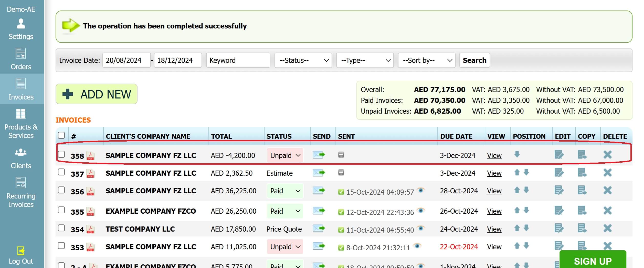Select all invoices via header checkbox
Screen dimensions: 644x268
[x=61, y=135]
